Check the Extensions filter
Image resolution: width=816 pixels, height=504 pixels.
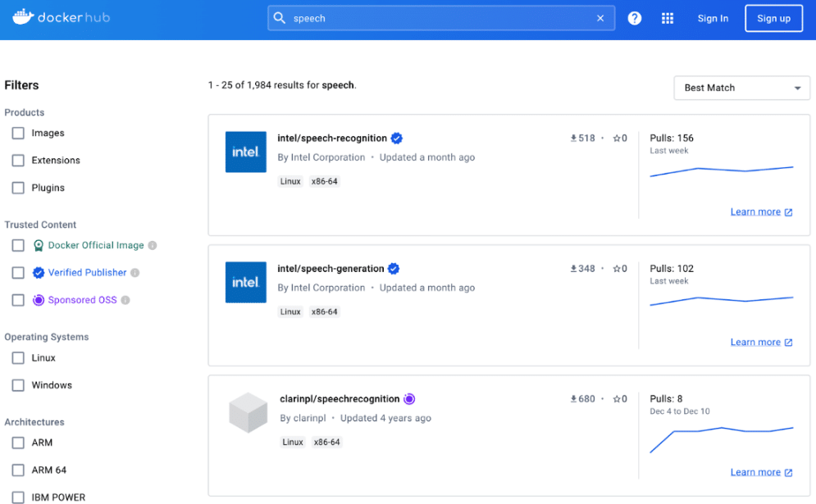[x=18, y=160]
